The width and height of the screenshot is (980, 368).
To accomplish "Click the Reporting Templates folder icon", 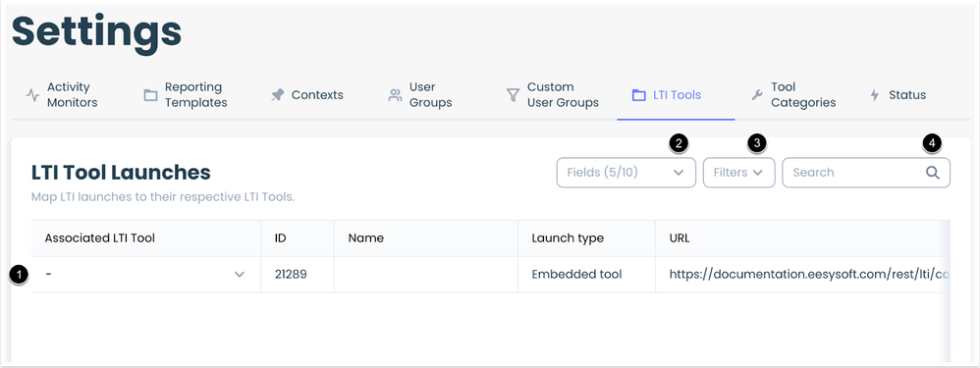I will [150, 95].
